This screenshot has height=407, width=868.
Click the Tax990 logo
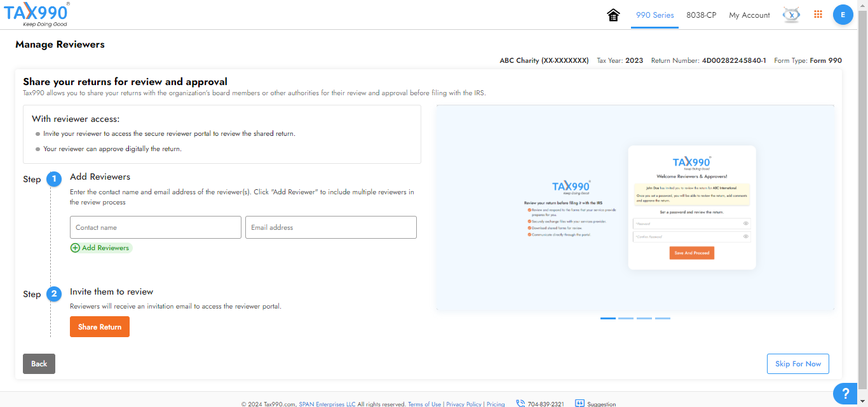tap(37, 14)
